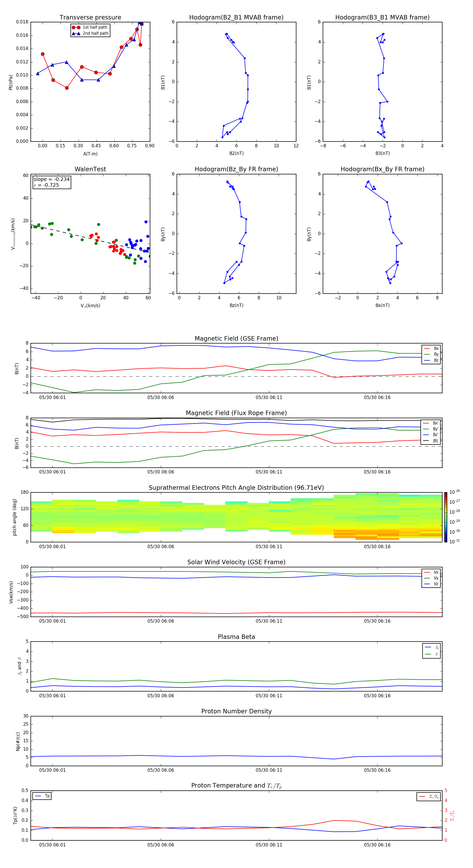Viewport: 473px width, 868px height.
Task: Click the 'Np(#/cc)' axis label
Action: pyautogui.click(x=18, y=741)
